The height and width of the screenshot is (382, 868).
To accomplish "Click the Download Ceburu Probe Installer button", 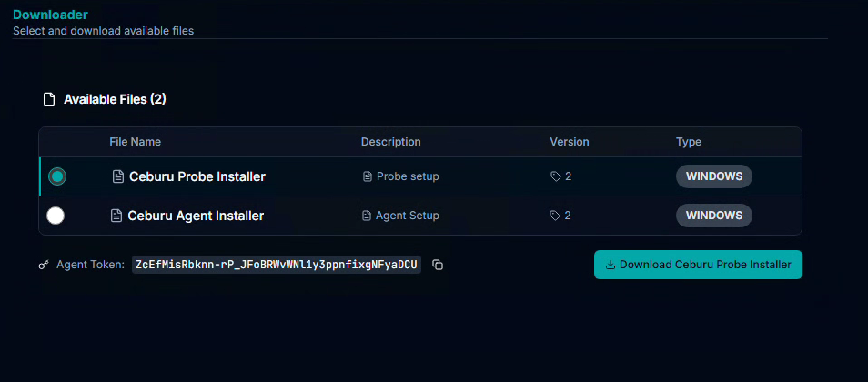I will (698, 265).
